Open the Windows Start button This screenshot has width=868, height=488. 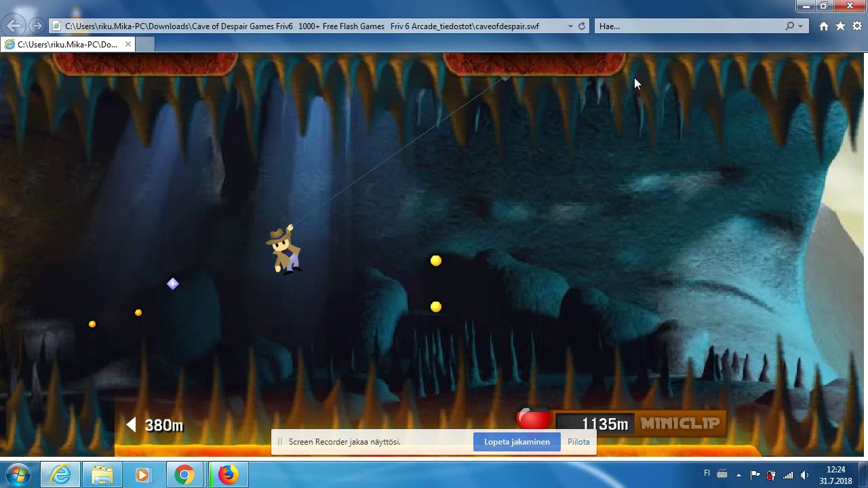18,475
